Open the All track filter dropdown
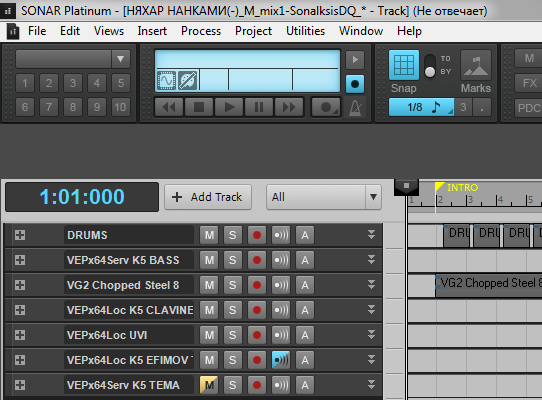This screenshot has width=542, height=400. click(x=324, y=197)
